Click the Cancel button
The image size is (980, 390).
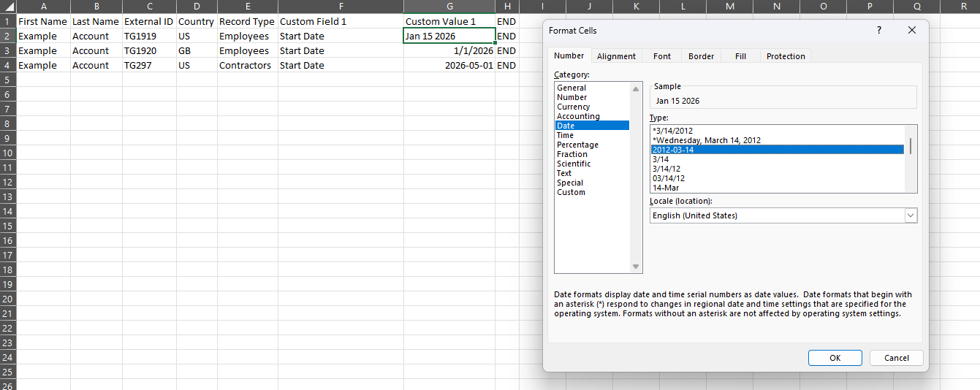pos(897,358)
